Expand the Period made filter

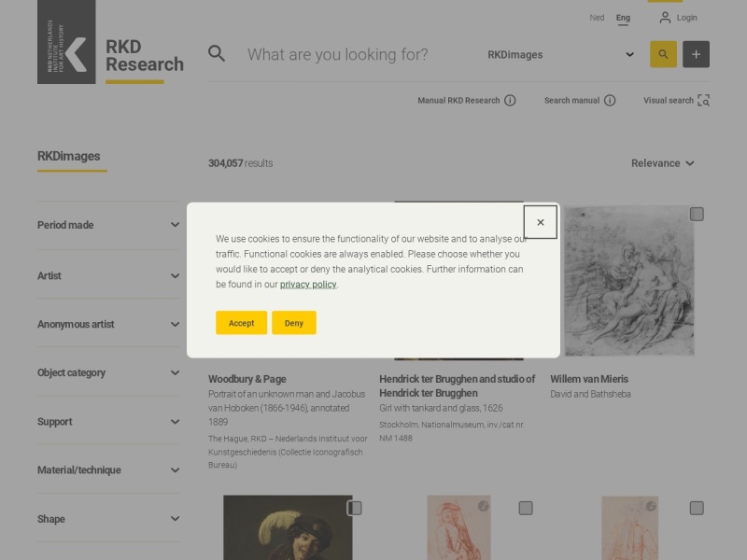point(108,225)
